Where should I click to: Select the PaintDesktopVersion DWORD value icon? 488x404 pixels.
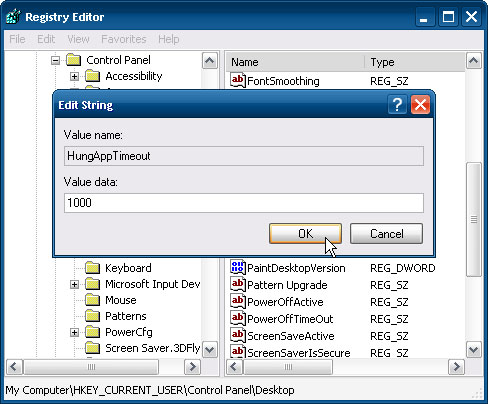point(238,267)
